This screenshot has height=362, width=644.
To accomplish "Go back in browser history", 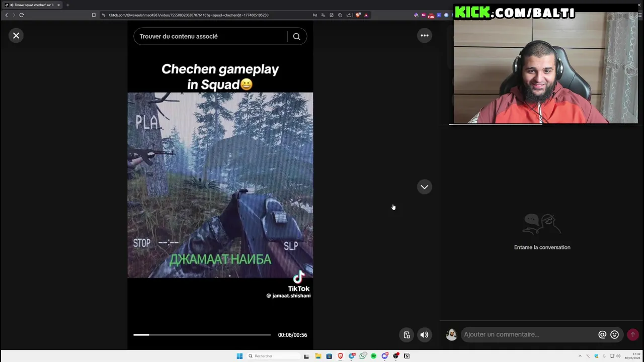I will (7, 15).
